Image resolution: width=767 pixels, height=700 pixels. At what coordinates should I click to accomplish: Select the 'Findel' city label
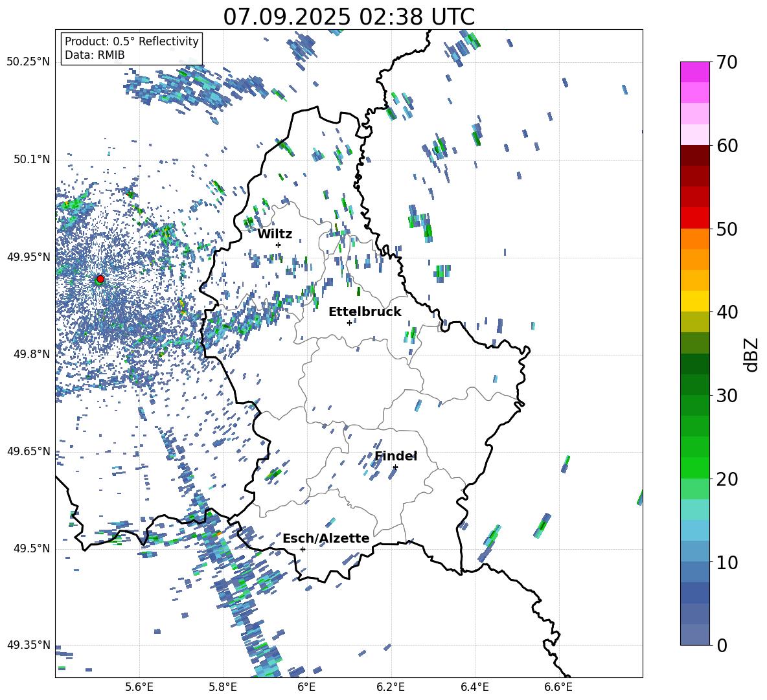tap(396, 456)
